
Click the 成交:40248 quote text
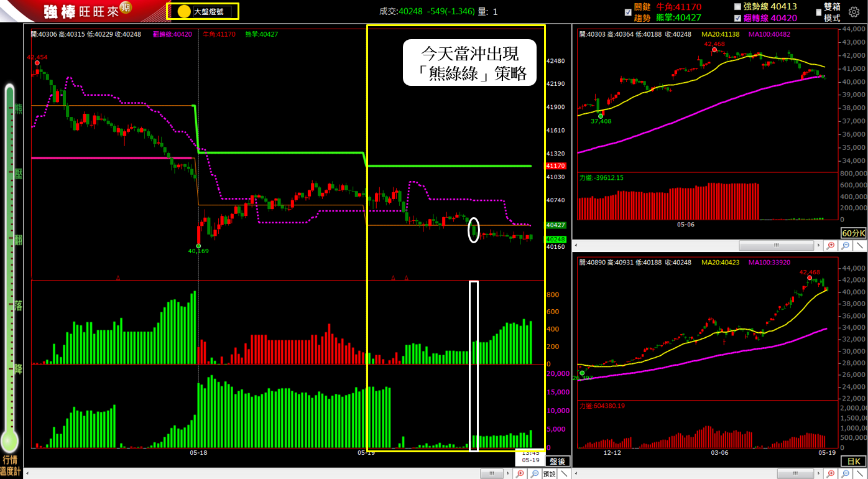(401, 11)
